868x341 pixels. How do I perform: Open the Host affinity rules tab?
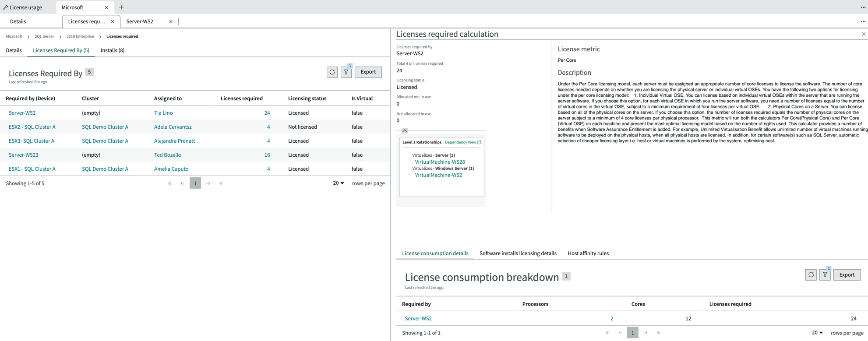tap(588, 253)
